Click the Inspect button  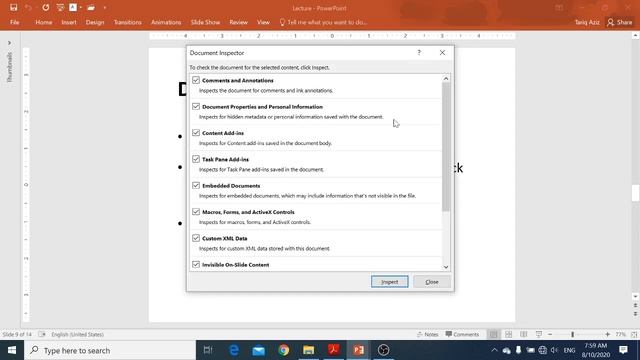tap(389, 282)
